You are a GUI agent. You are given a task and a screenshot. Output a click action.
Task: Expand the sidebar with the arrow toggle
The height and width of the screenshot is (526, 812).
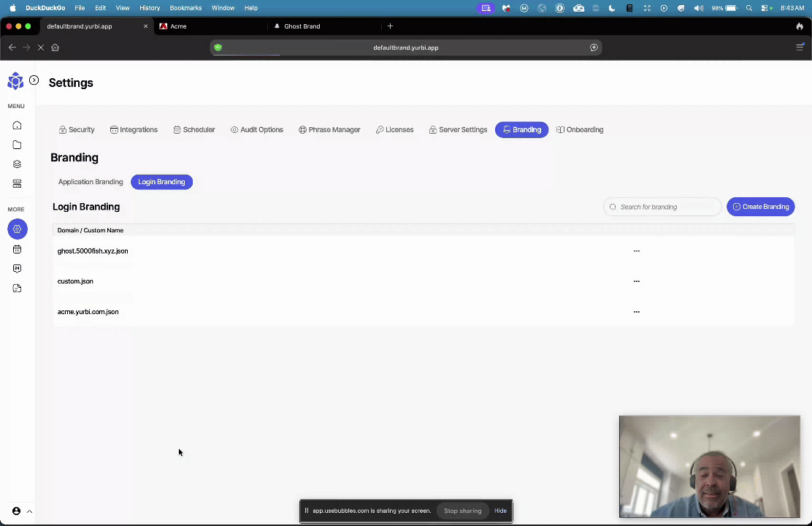(x=34, y=80)
